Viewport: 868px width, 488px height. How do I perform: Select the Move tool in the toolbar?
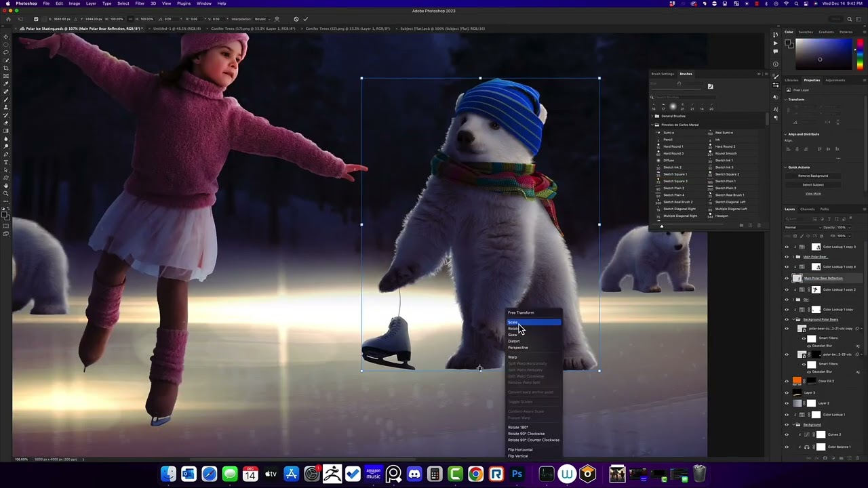[6, 37]
